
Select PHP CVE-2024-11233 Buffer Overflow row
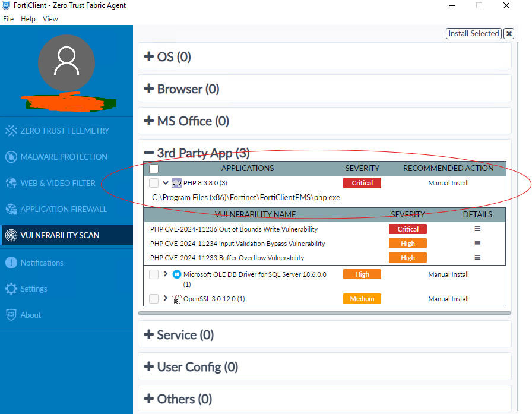(325, 258)
